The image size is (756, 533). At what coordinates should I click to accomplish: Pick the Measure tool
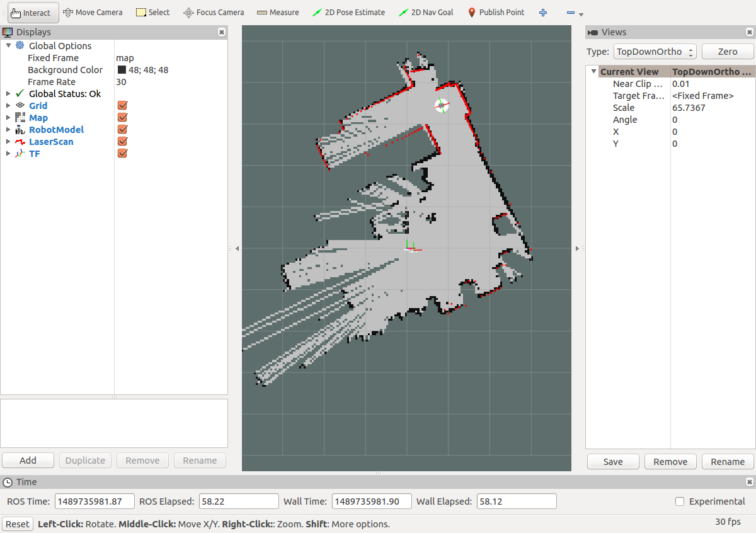click(277, 13)
